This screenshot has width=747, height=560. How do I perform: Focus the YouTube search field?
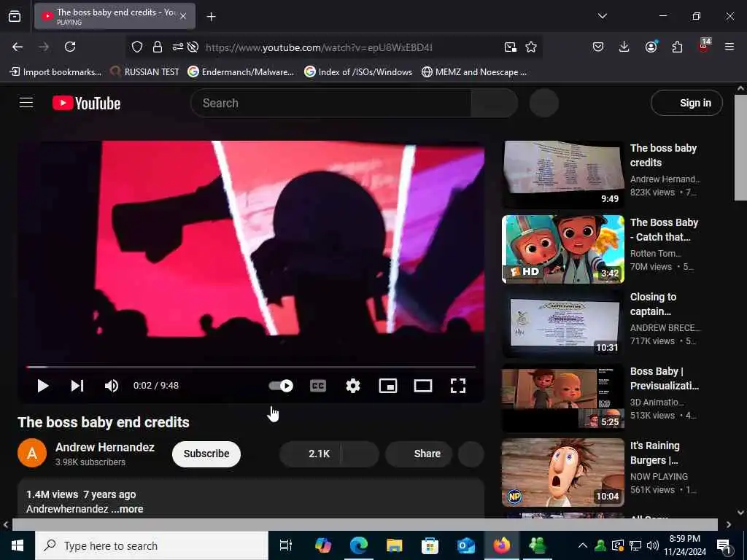click(330, 103)
